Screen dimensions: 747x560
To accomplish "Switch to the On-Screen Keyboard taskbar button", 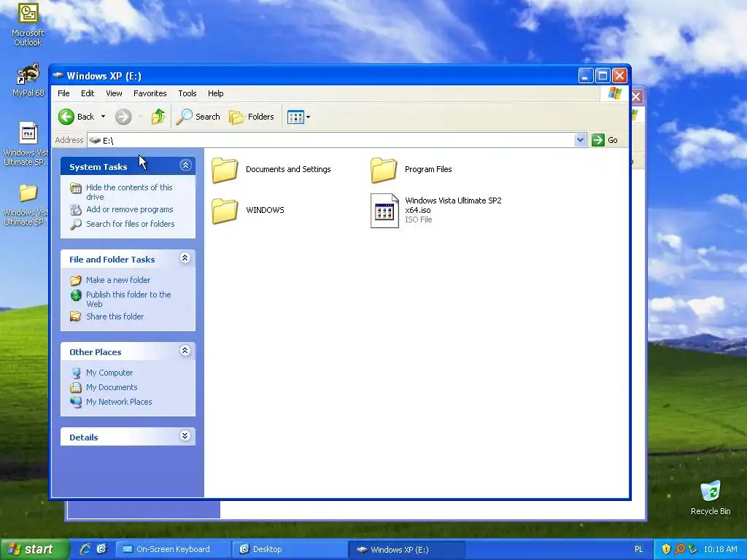I will click(173, 549).
